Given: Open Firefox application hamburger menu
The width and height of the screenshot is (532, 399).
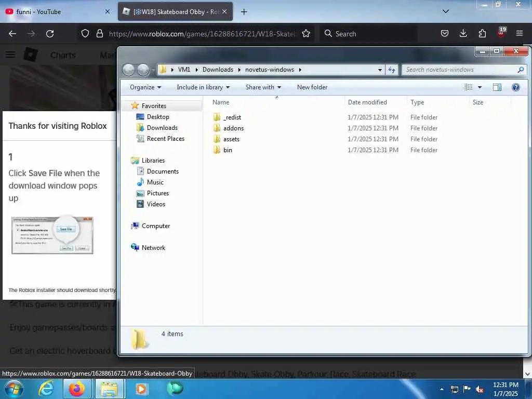Looking at the screenshot, I should 520,33.
